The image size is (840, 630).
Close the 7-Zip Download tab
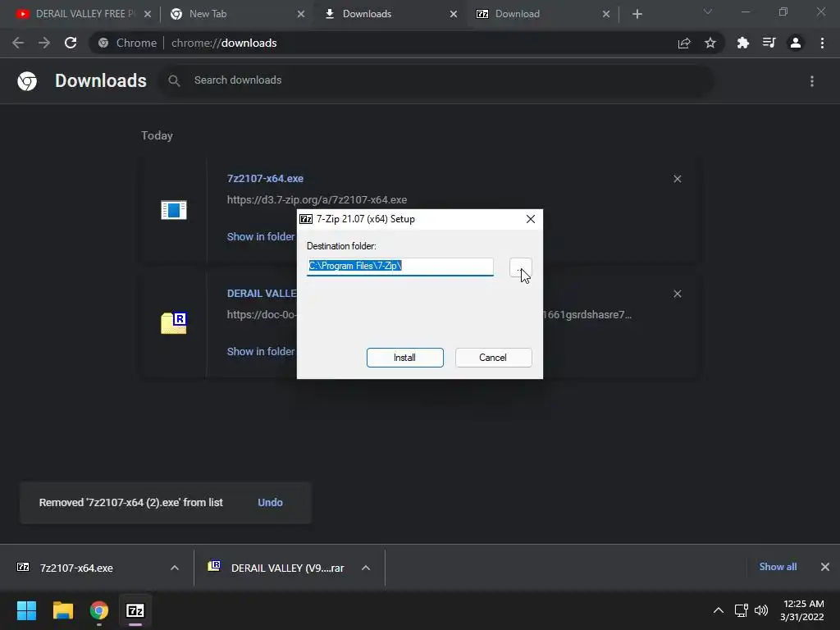[x=606, y=14]
